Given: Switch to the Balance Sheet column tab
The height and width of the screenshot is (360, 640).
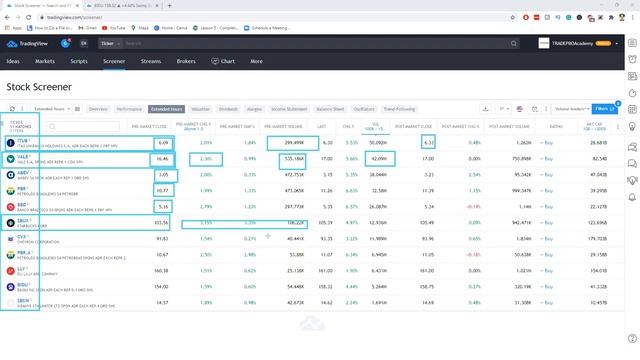Looking at the screenshot, I should 330,109.
